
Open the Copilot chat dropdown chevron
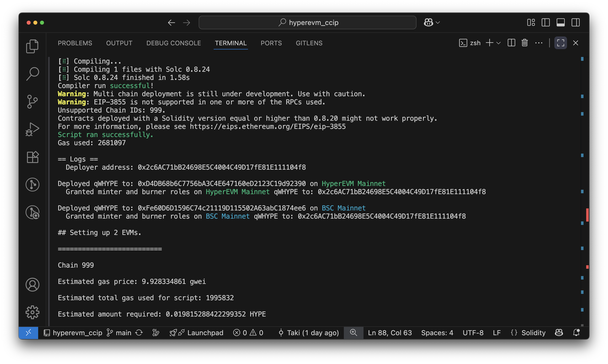438,23
